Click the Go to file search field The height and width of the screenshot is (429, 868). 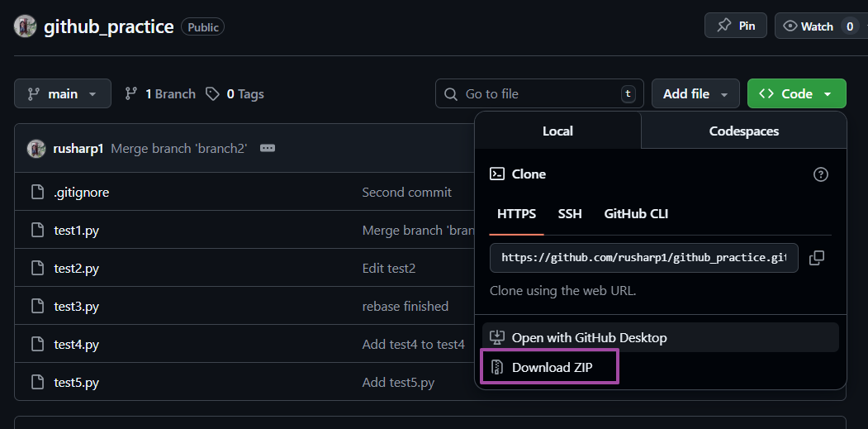(x=540, y=93)
